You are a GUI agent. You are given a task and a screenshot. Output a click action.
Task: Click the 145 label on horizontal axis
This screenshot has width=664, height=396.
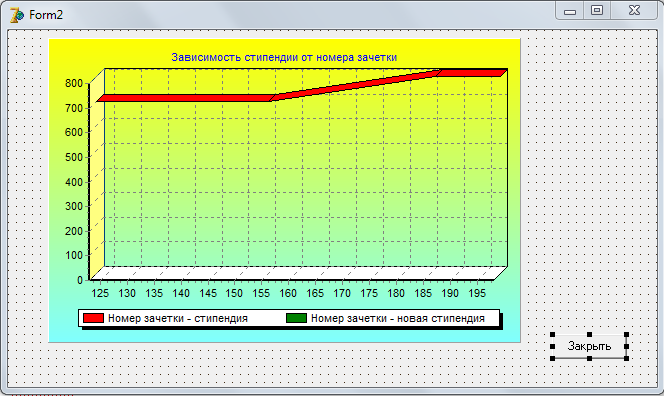coord(208,293)
